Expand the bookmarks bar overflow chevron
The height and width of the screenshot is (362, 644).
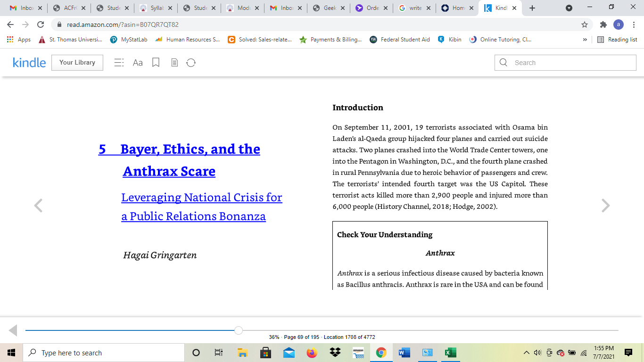585,40
